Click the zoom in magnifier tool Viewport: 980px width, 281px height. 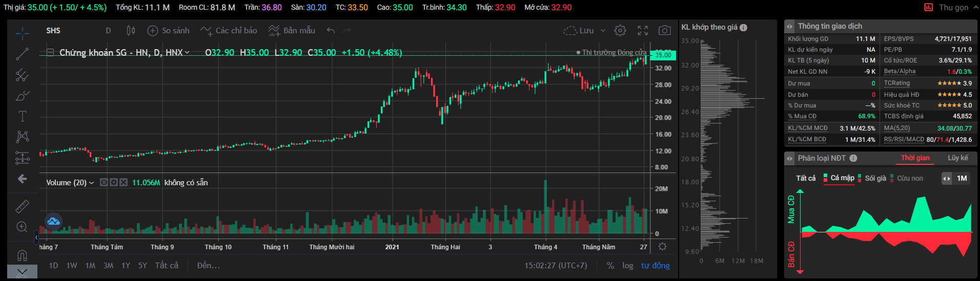tap(22, 227)
